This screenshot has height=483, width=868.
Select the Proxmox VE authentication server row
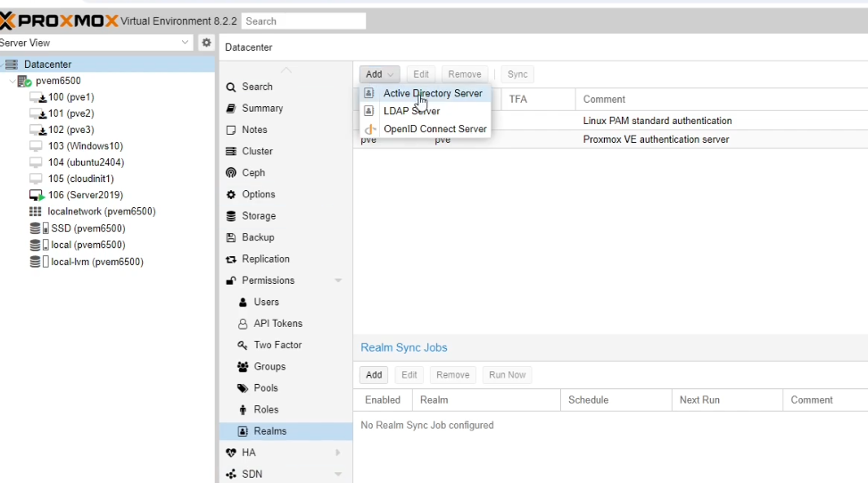point(610,139)
